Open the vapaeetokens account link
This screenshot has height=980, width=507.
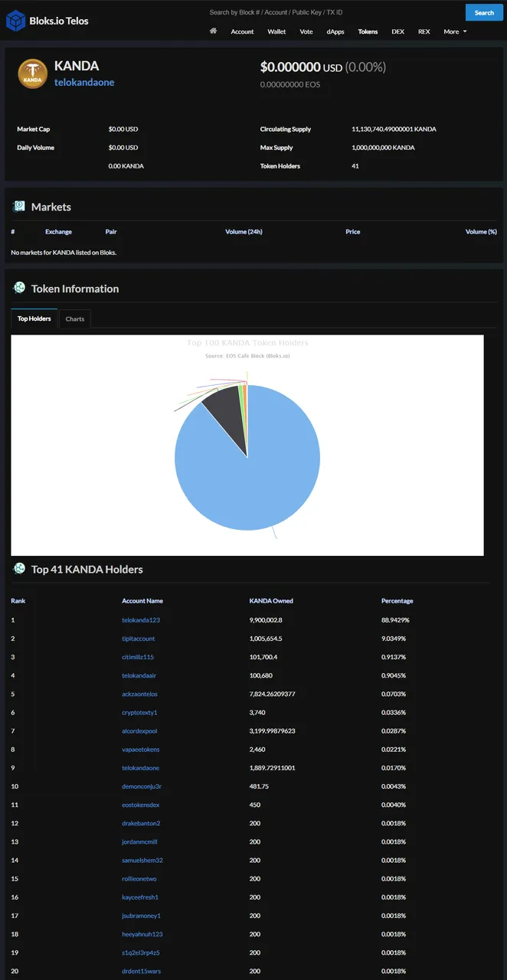pyautogui.click(x=141, y=749)
